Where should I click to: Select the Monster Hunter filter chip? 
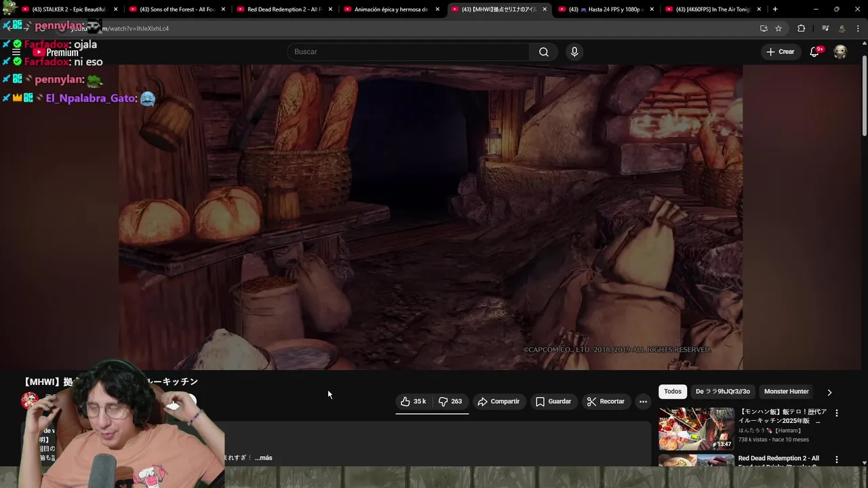tap(787, 392)
